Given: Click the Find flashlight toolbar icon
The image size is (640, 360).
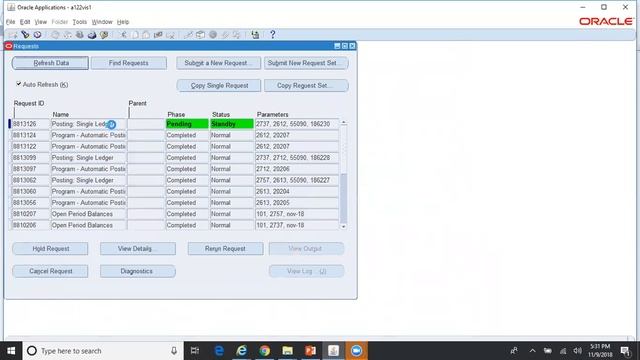Looking at the screenshot, I should 25,35.
